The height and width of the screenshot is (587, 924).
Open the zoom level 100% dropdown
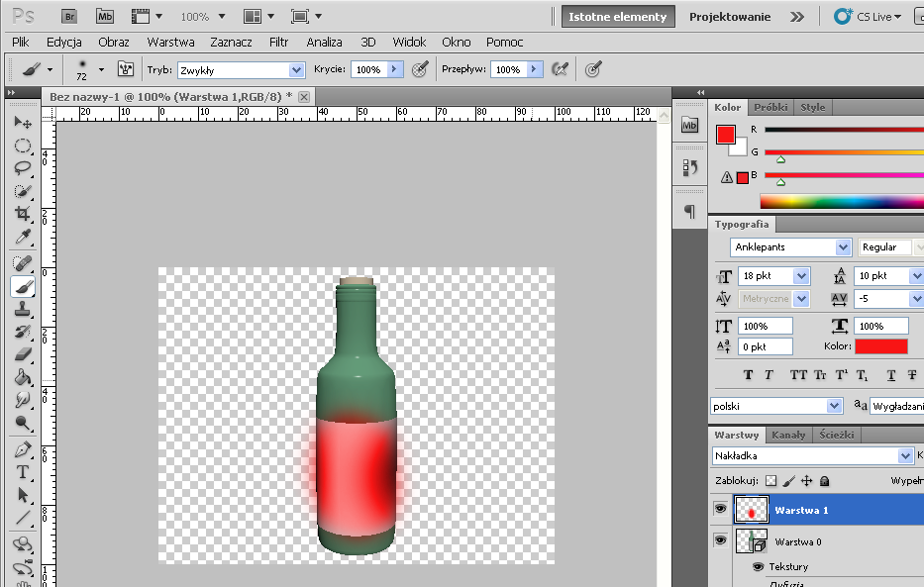222,17
